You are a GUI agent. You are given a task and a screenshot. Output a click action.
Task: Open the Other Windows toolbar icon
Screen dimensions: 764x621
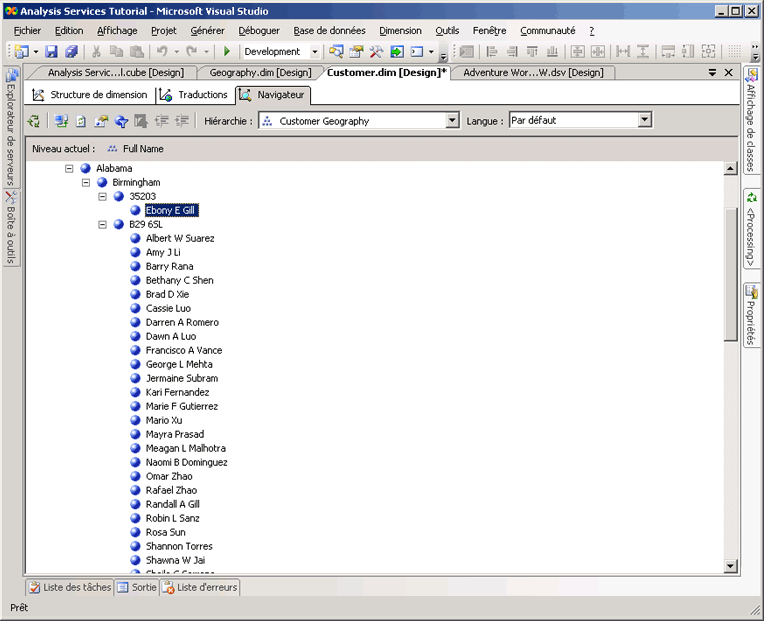(417, 51)
